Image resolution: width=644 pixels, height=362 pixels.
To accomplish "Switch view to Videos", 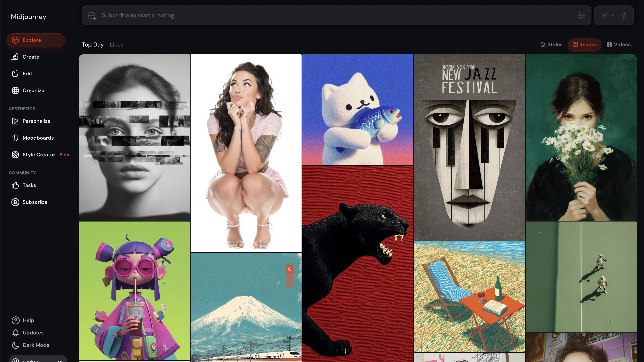I will click(619, 45).
